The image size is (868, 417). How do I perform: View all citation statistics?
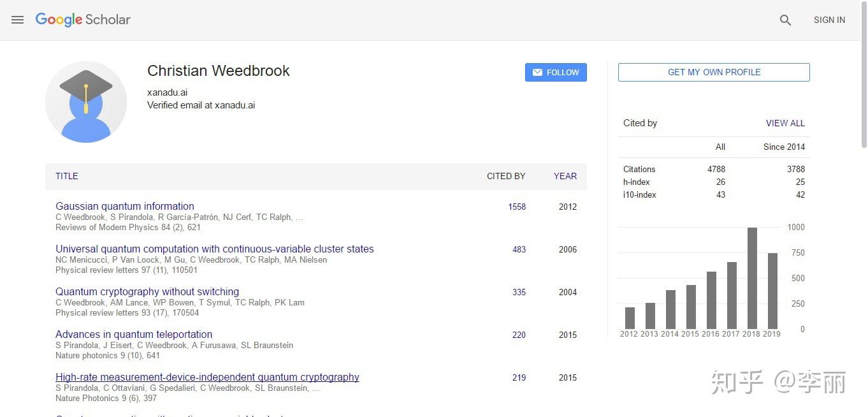(785, 123)
